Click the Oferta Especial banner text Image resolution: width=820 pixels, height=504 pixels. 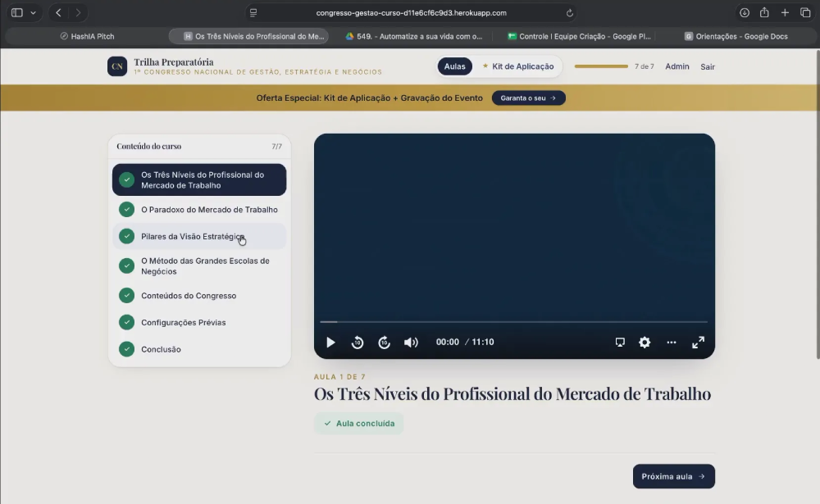click(369, 98)
